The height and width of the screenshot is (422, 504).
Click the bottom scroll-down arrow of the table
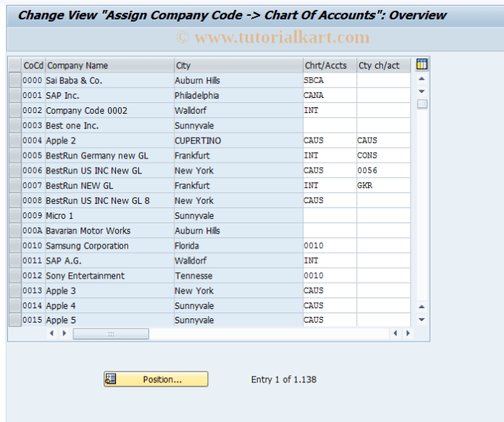coord(422,320)
